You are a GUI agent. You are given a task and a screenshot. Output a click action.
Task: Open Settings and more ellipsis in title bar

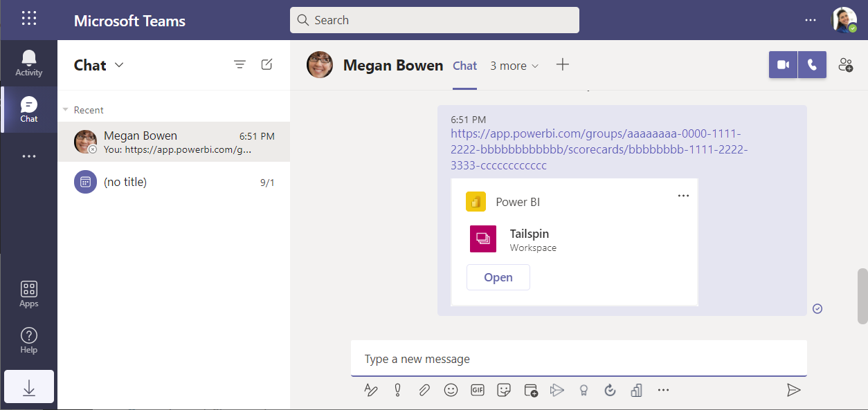click(x=811, y=20)
